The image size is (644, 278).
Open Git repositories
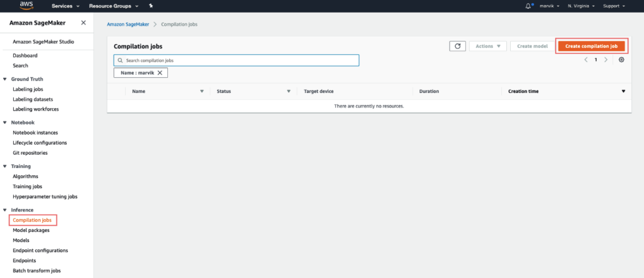coord(30,153)
